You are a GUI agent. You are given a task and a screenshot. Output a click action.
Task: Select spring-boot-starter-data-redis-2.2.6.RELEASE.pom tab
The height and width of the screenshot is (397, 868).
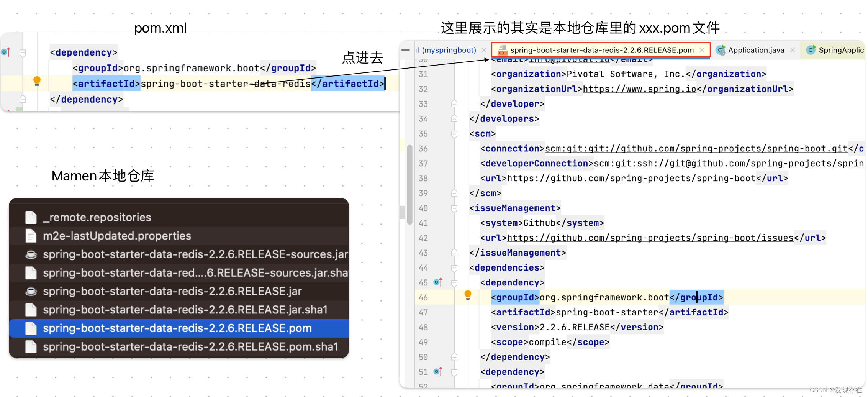tap(601, 50)
